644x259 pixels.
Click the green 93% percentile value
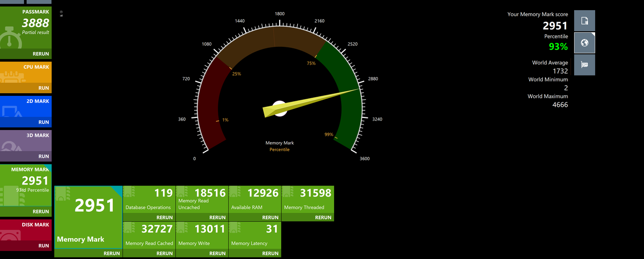[x=558, y=47]
